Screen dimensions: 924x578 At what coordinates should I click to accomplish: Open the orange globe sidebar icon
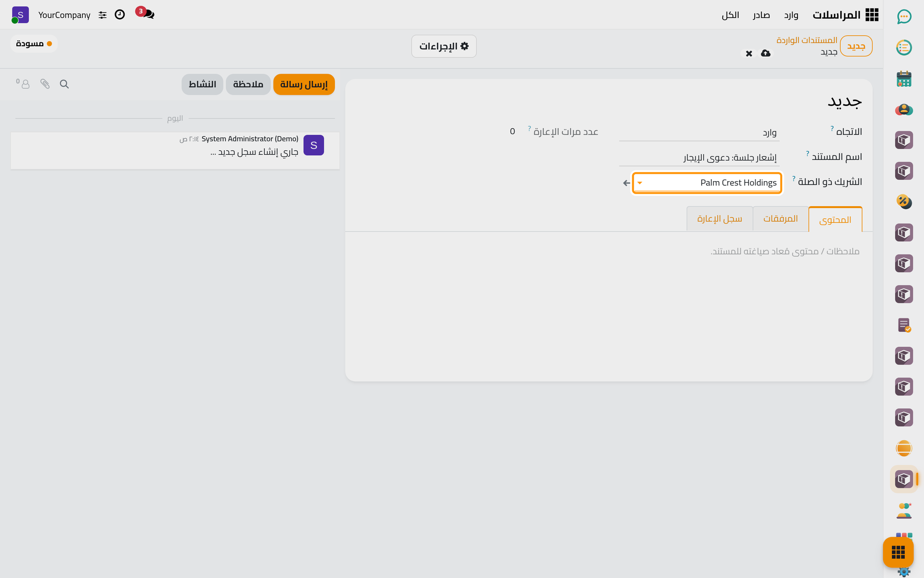click(x=904, y=448)
